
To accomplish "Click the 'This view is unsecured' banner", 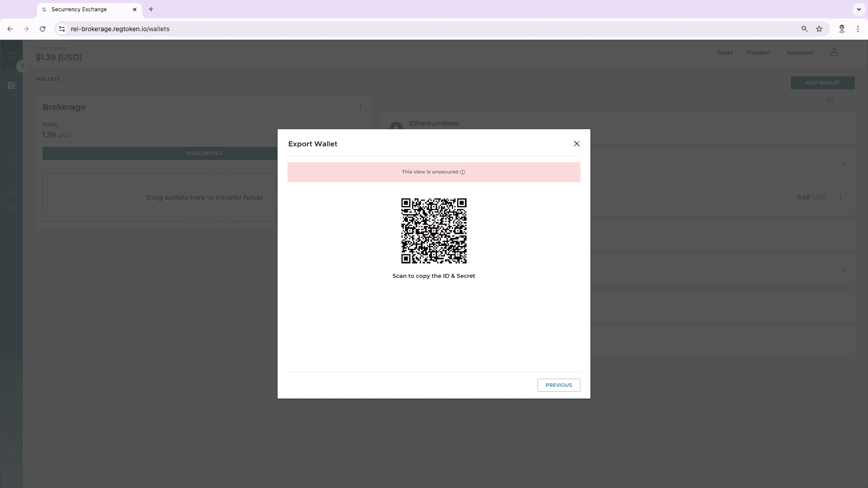I will [x=434, y=172].
